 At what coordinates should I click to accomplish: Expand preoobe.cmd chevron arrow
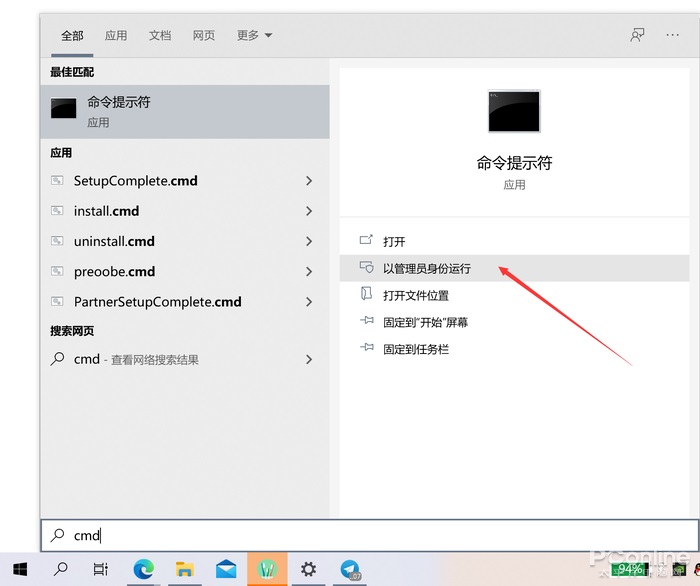[x=309, y=272]
